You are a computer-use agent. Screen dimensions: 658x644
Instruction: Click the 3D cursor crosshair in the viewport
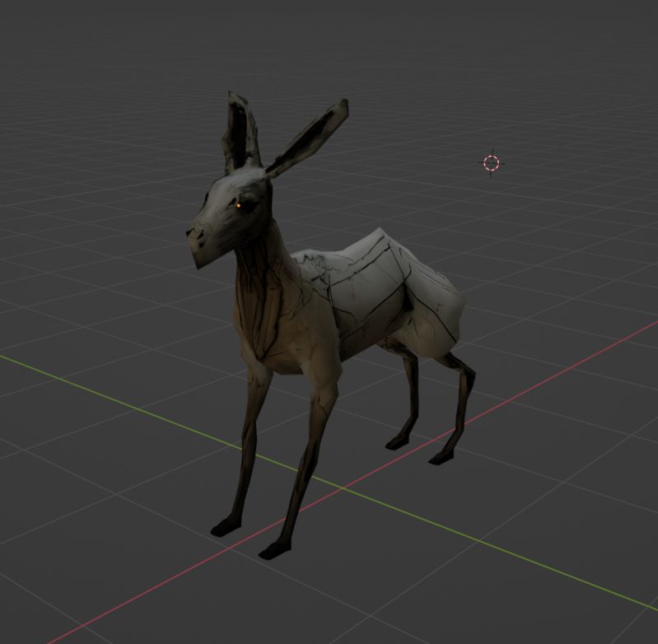coord(492,163)
